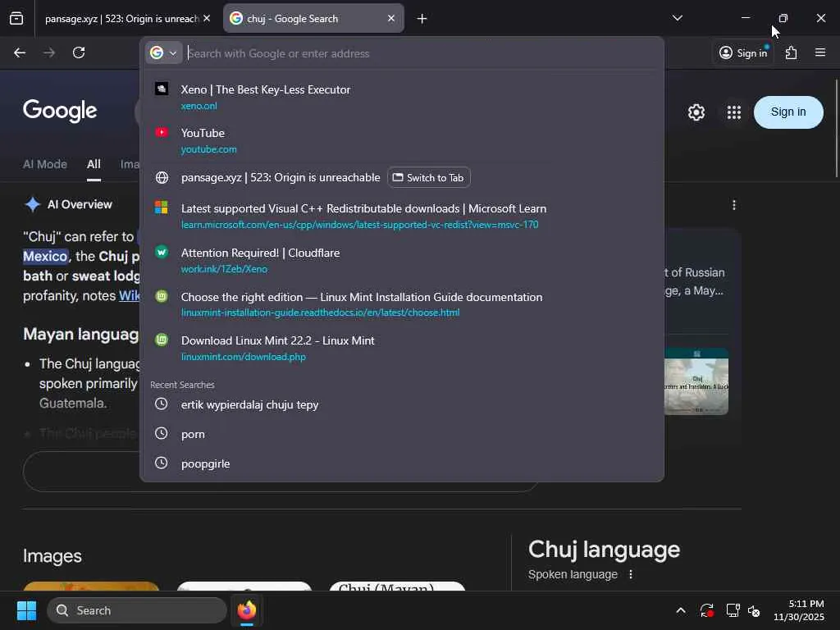Open Spoken language more options dots
The width and height of the screenshot is (840, 630).
[x=631, y=574]
